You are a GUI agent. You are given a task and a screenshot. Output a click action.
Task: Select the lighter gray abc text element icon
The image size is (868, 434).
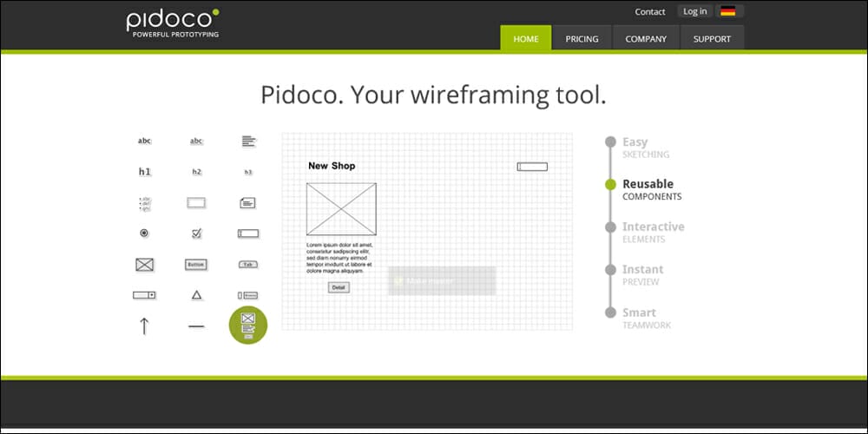[196, 141]
